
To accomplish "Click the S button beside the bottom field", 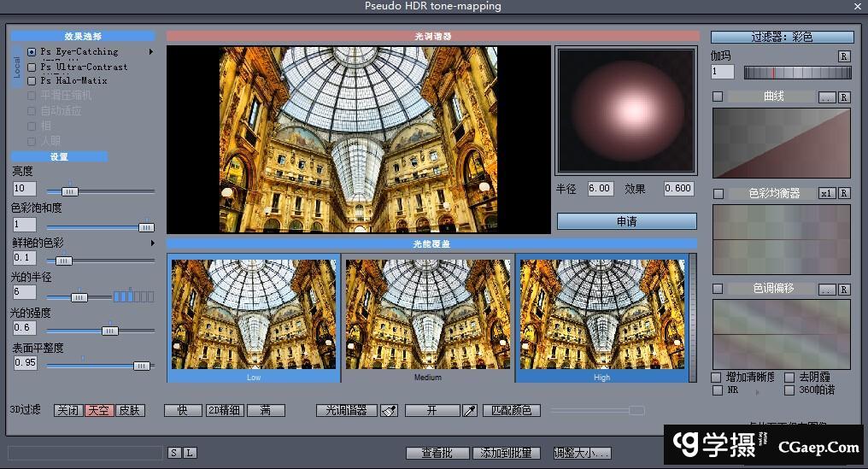I will coord(174,453).
